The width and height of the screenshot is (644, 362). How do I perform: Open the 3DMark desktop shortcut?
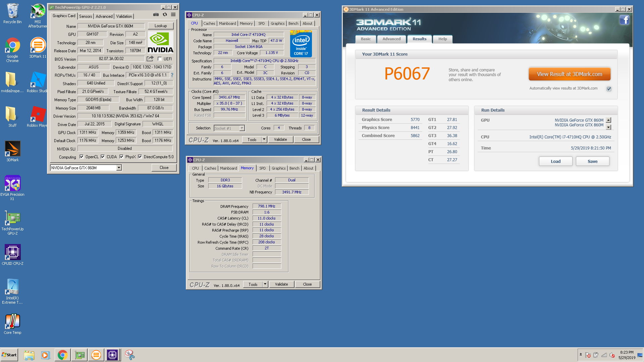pos(12,151)
